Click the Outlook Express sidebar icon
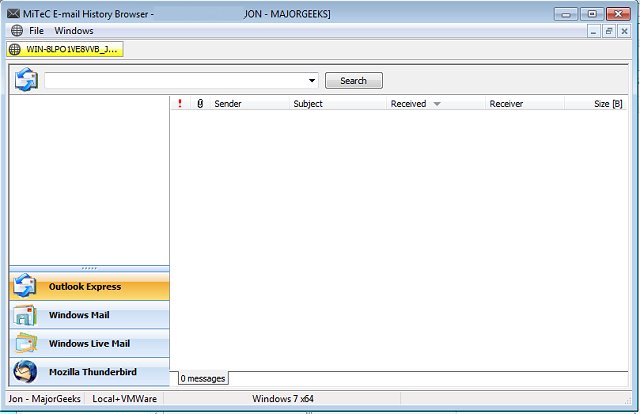Screen dimensions: 640x414 coord(25,285)
